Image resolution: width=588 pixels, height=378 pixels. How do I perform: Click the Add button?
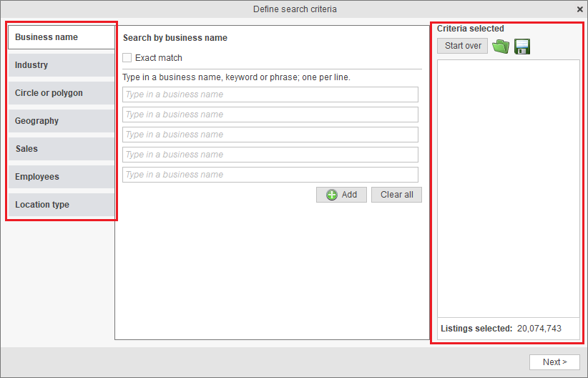click(341, 195)
